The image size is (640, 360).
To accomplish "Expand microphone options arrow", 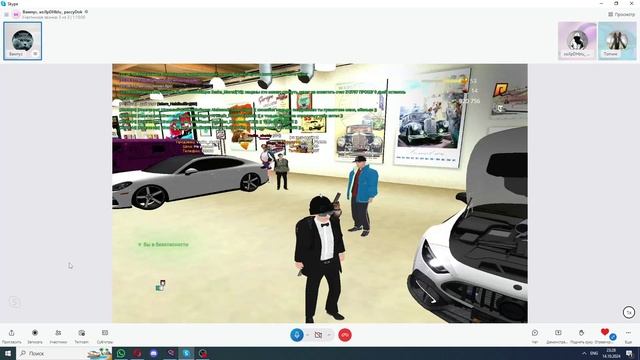I will pyautogui.click(x=307, y=335).
